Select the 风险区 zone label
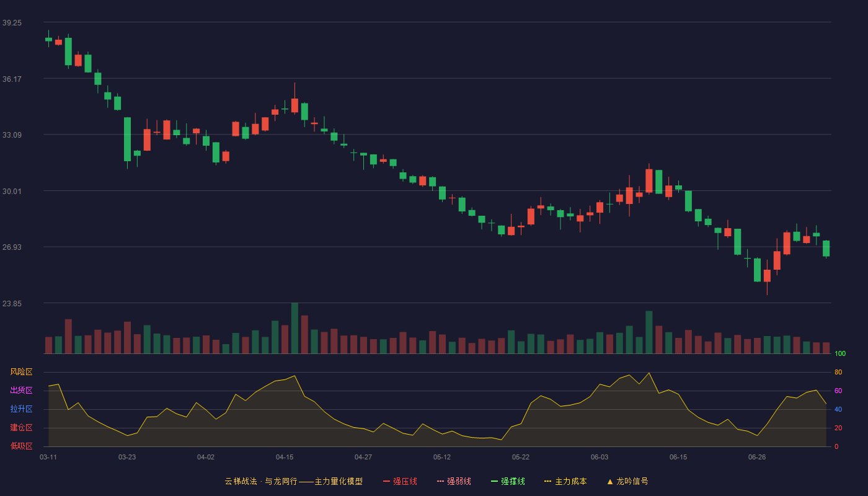 click(21, 372)
